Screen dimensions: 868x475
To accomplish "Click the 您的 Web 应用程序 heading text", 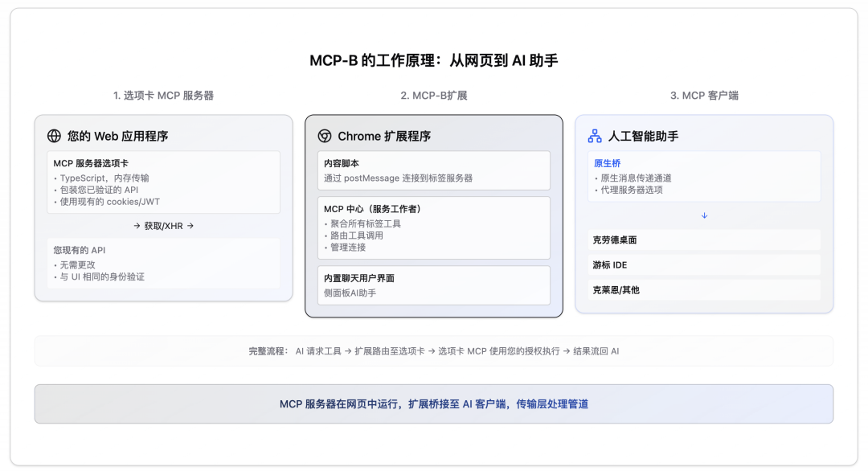I will [x=118, y=136].
